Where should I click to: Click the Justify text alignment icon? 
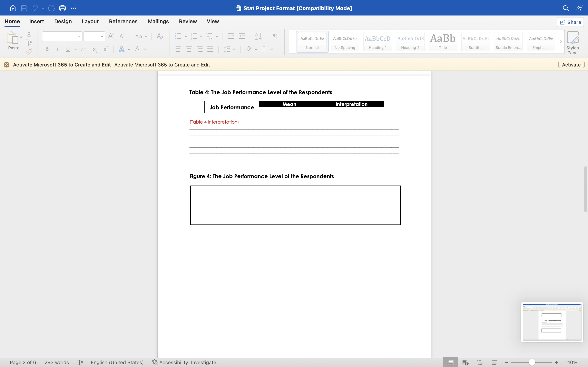point(210,49)
